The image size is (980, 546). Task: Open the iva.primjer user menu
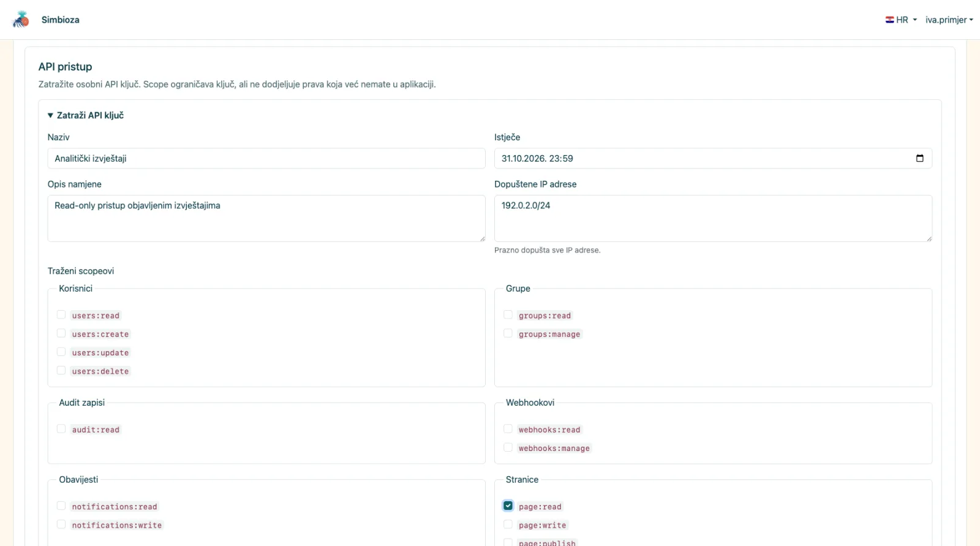pos(949,20)
